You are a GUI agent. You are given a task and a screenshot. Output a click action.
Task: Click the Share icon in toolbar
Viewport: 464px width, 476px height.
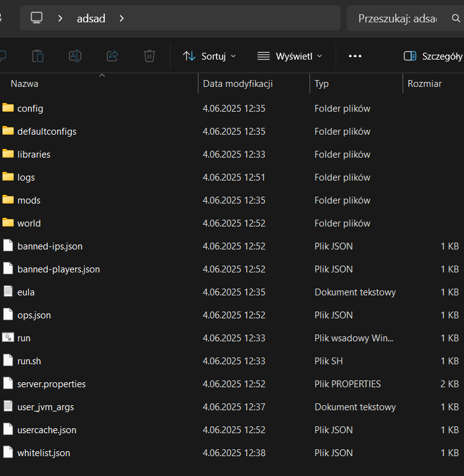(x=112, y=56)
